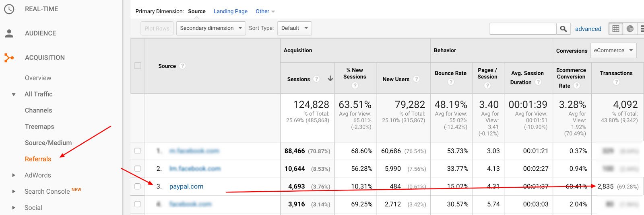Open help icon under Transactions header
644x215 pixels.
click(616, 82)
